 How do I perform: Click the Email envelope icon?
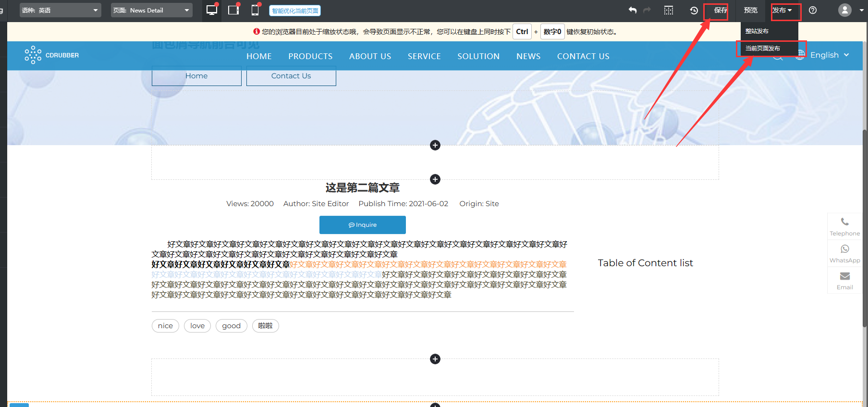(844, 276)
